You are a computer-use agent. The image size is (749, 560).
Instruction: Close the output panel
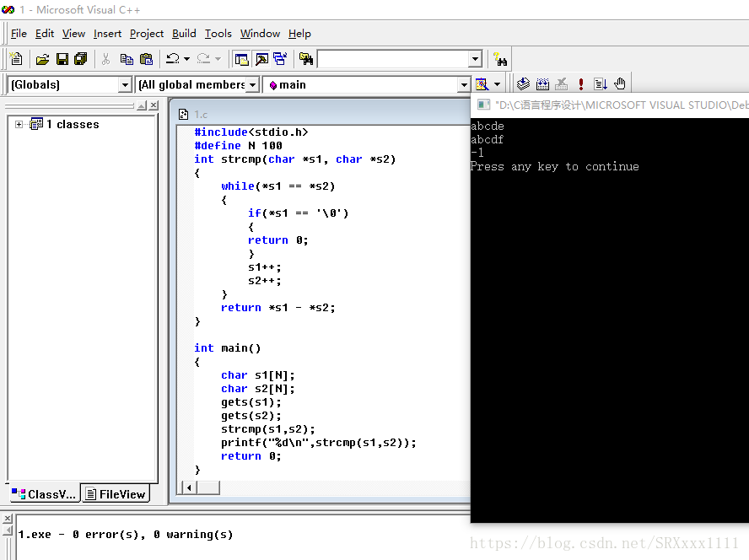pyautogui.click(x=8, y=519)
